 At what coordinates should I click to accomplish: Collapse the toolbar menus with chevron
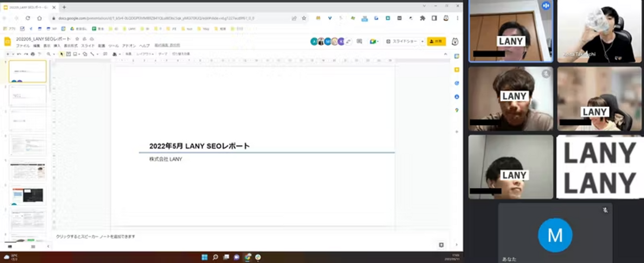[x=445, y=54]
